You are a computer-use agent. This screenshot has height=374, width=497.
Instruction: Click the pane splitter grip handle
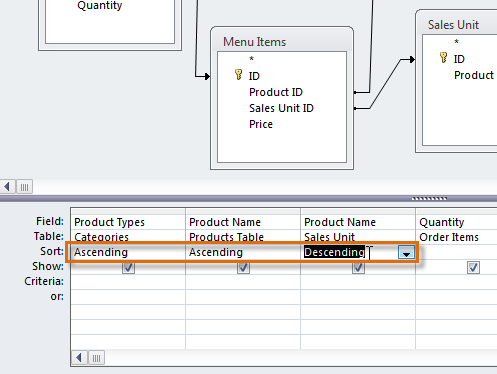click(x=429, y=199)
